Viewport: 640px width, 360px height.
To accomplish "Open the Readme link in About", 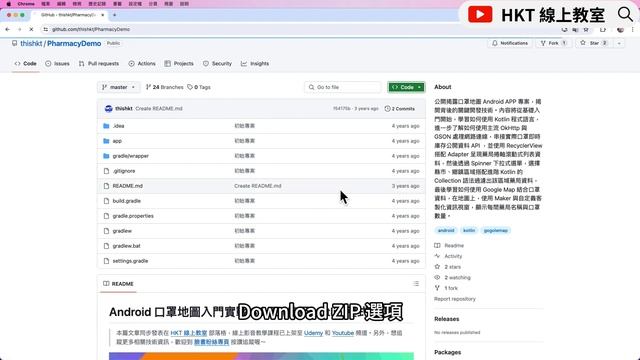I will click(454, 246).
